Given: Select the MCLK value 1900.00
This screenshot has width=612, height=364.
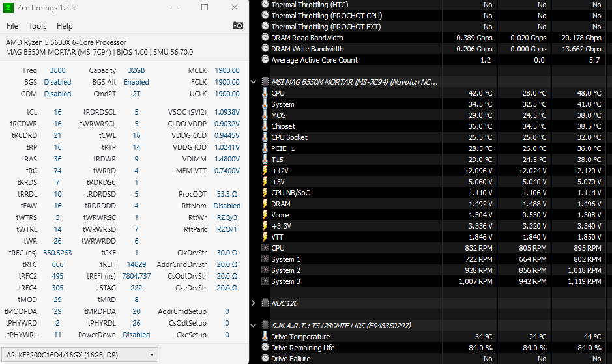Looking at the screenshot, I should tap(227, 70).
